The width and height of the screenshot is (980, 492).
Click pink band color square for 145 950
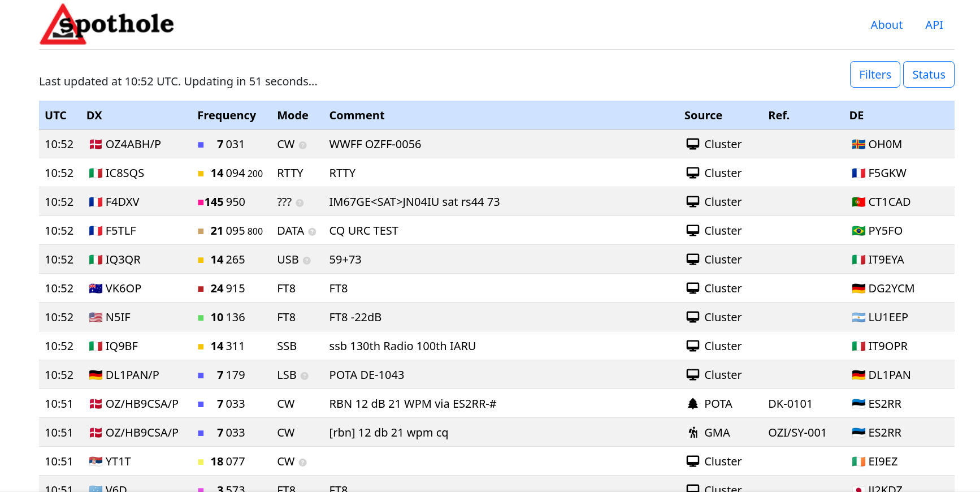201,202
